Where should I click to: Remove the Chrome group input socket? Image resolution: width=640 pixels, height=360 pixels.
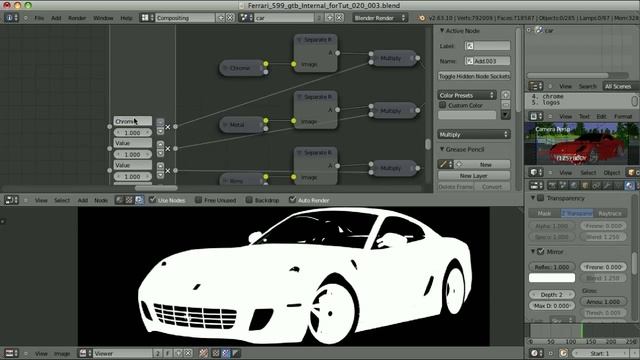[x=168, y=127]
